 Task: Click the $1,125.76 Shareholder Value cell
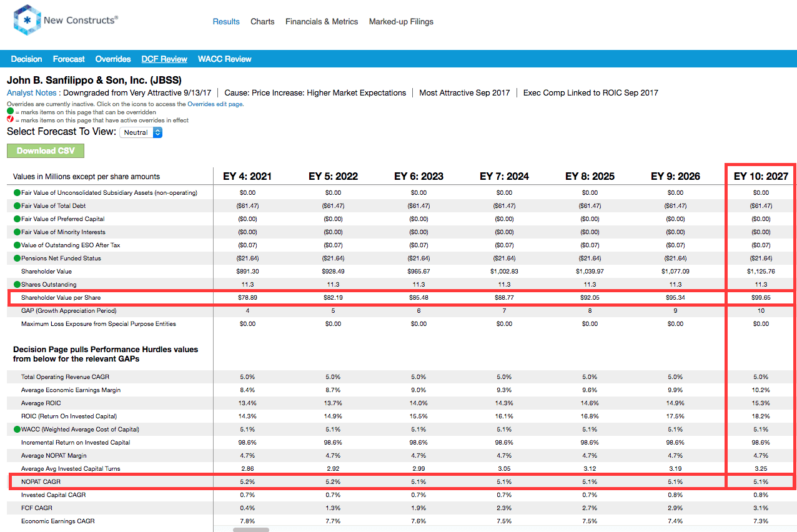coord(761,272)
